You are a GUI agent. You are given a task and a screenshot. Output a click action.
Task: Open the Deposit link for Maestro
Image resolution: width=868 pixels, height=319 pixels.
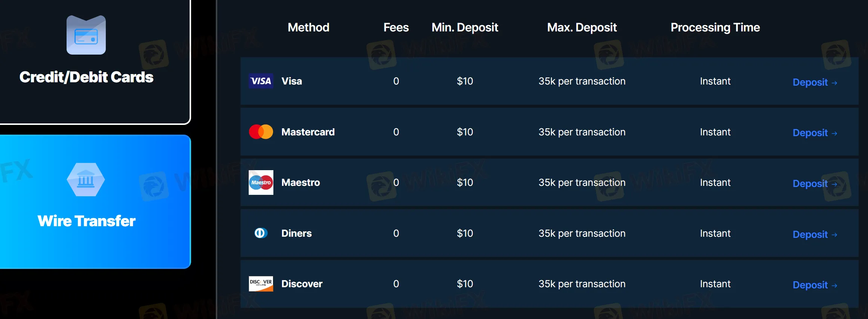click(x=810, y=184)
